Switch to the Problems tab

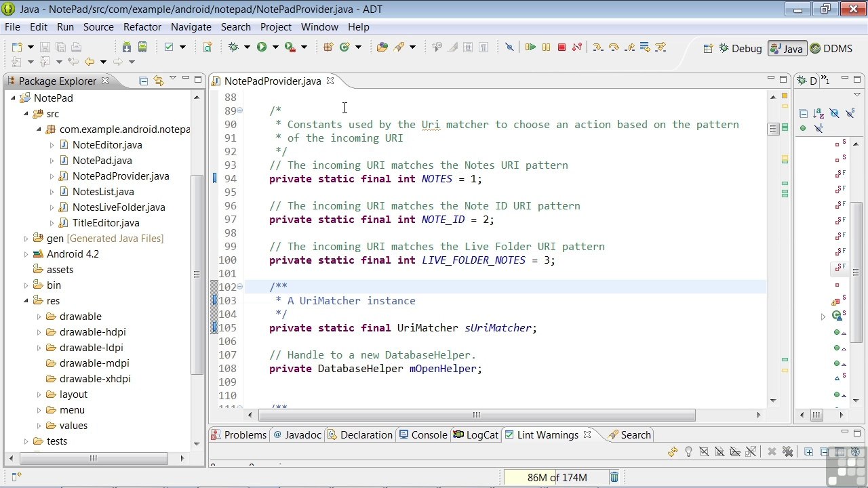tap(238, 434)
